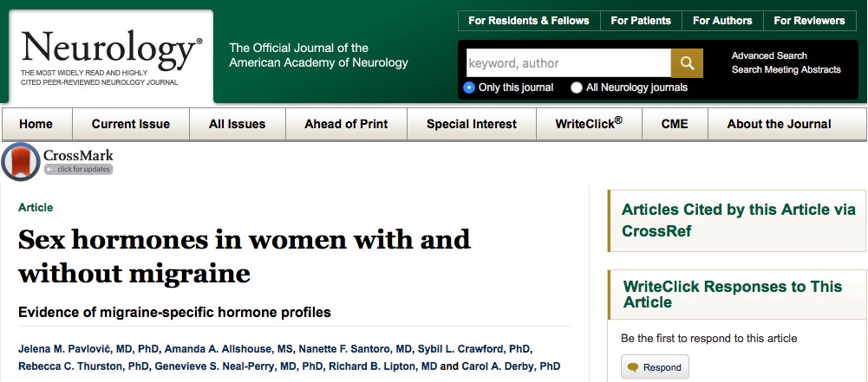
Task: Click the magnifying glass search button
Action: [687, 63]
